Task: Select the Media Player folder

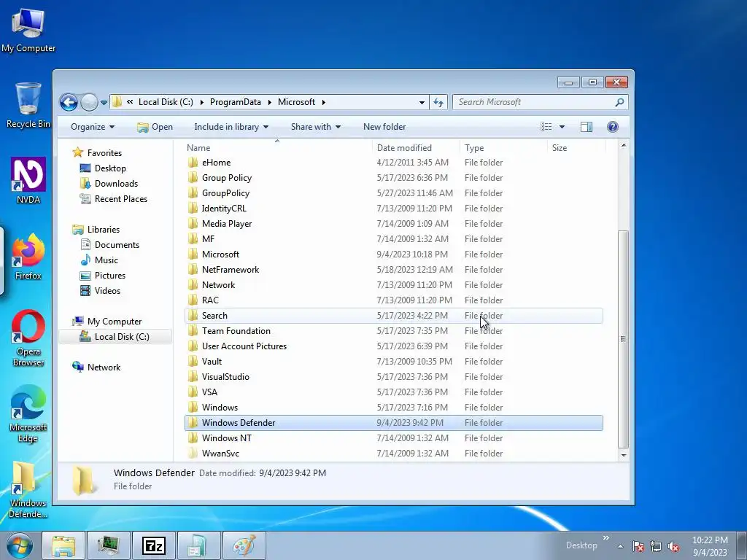Action: [393, 223]
